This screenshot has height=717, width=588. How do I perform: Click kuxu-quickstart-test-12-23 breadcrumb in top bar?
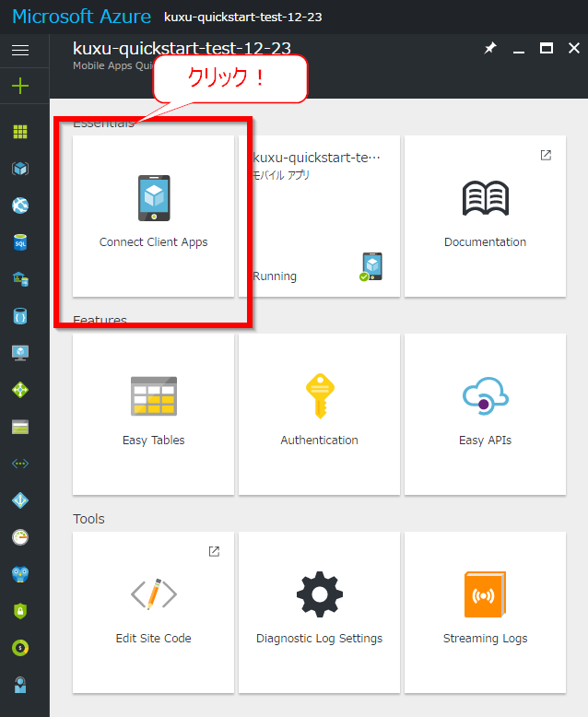(242, 17)
